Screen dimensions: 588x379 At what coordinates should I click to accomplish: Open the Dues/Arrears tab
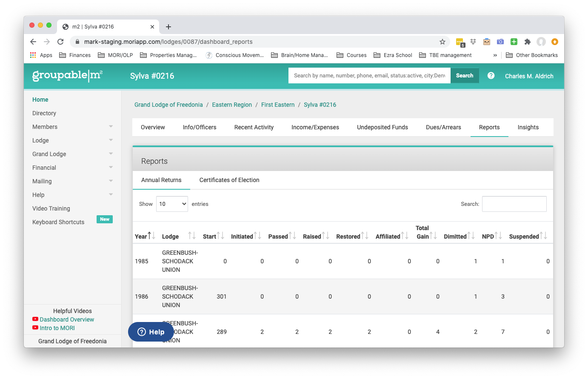pyautogui.click(x=443, y=127)
